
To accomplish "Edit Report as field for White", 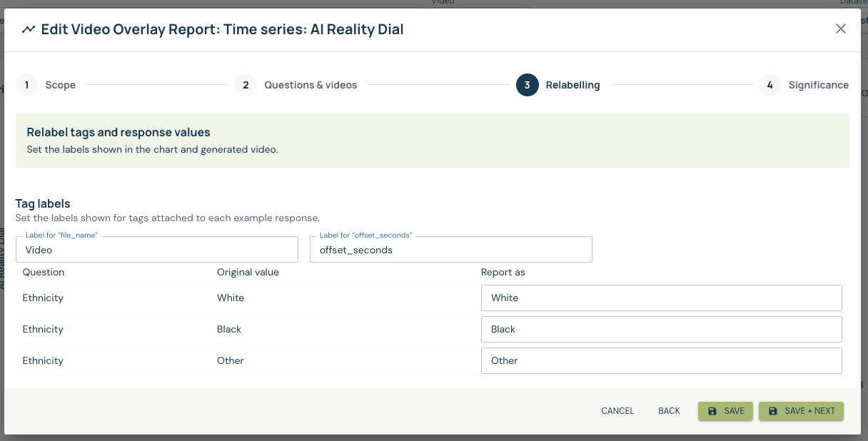I will pyautogui.click(x=662, y=298).
